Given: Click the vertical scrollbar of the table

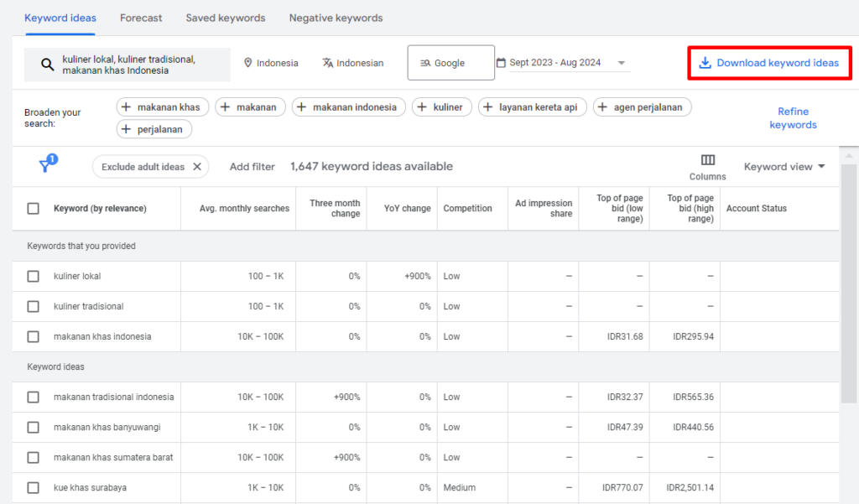Looking at the screenshot, I should (x=849, y=282).
